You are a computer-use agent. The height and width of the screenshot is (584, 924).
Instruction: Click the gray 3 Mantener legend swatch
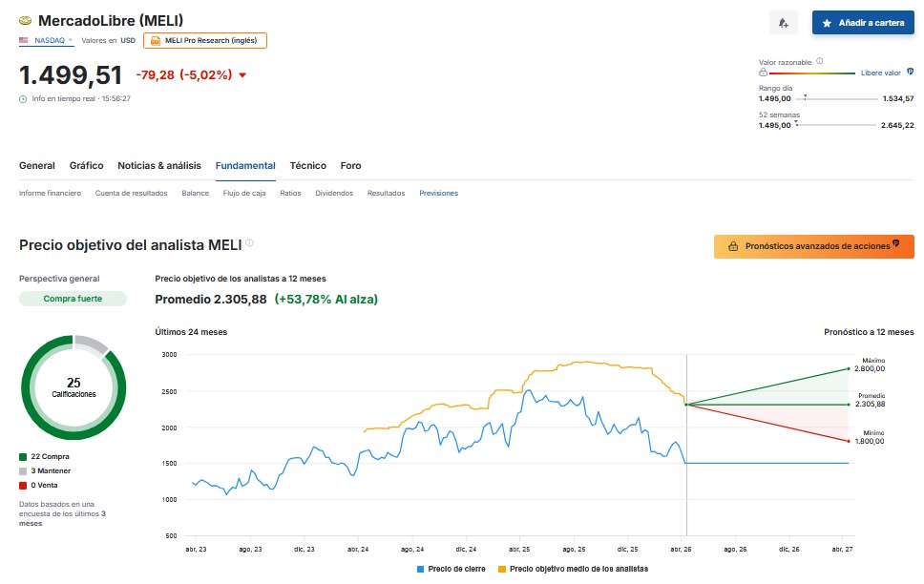tap(23, 470)
